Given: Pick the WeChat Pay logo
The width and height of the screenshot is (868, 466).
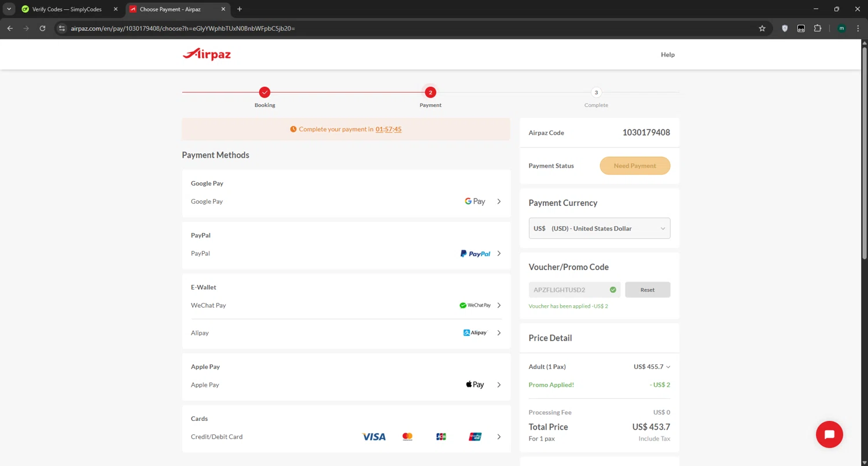Looking at the screenshot, I should point(475,305).
